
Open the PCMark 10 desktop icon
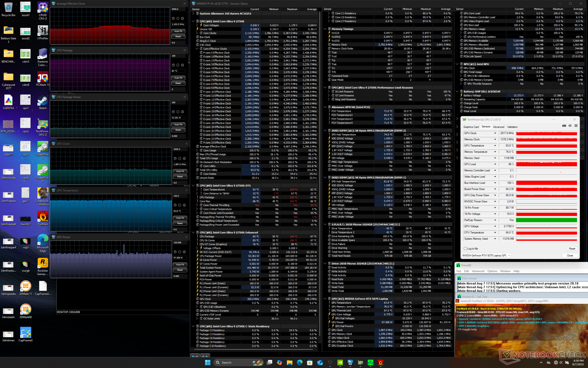click(x=43, y=79)
